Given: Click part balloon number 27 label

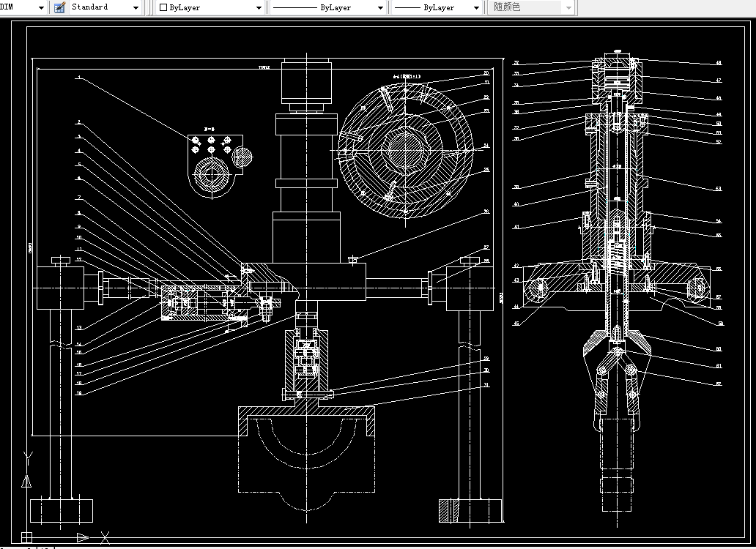Looking at the screenshot, I should [486, 247].
